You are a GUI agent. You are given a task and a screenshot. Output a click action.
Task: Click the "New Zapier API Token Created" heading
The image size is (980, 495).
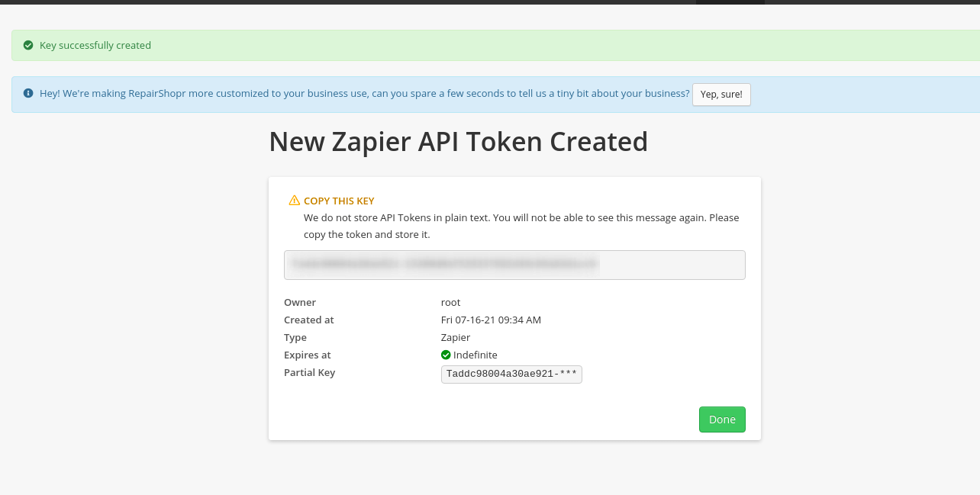click(458, 142)
